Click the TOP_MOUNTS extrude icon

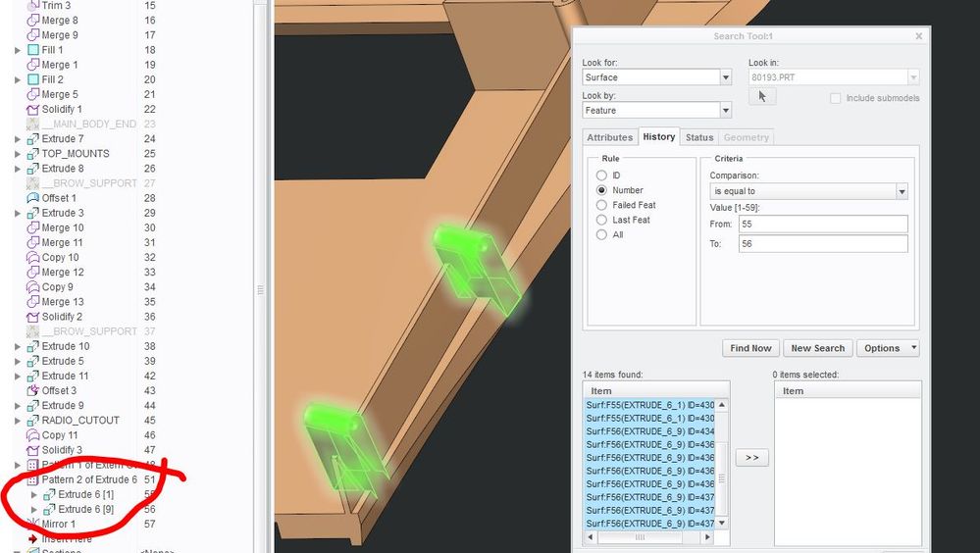coord(33,154)
